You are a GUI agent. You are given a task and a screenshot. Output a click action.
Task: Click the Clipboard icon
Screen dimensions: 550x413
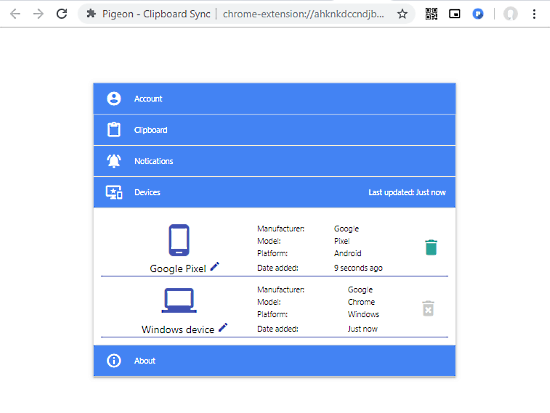click(x=114, y=129)
